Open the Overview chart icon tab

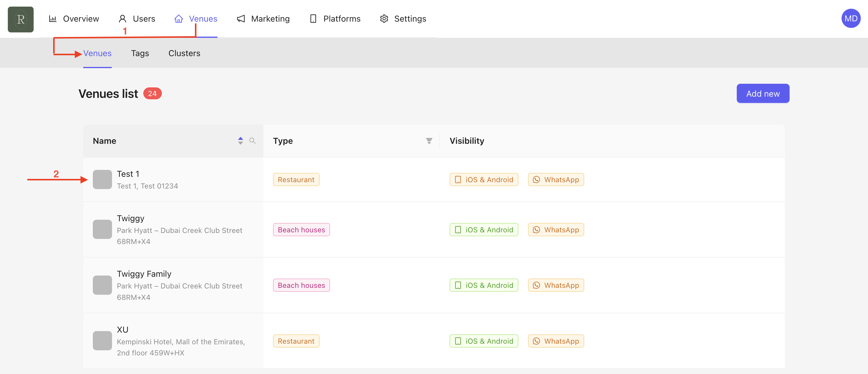click(x=53, y=19)
